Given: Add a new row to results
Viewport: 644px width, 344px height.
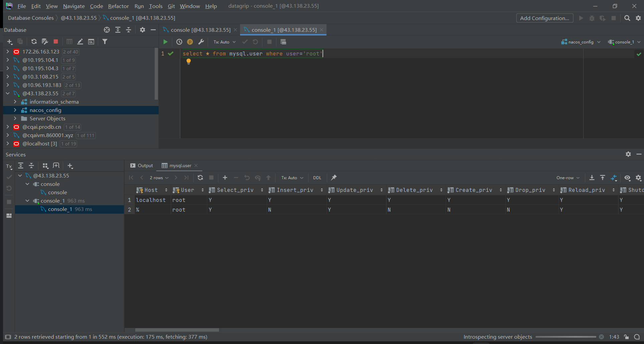Looking at the screenshot, I should point(225,178).
